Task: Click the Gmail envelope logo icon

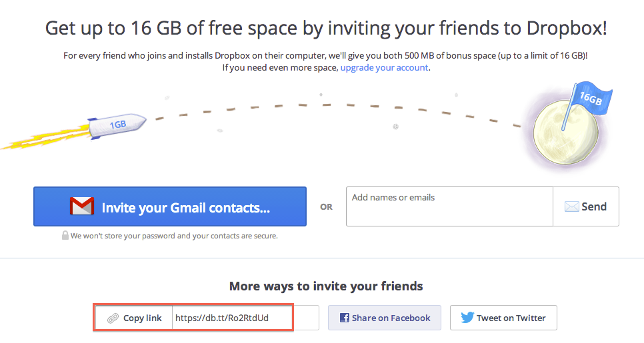Action: [x=81, y=207]
